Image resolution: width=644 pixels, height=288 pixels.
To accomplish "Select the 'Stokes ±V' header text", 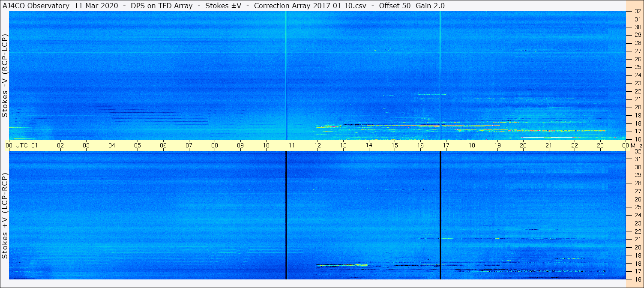I will [x=223, y=6].
